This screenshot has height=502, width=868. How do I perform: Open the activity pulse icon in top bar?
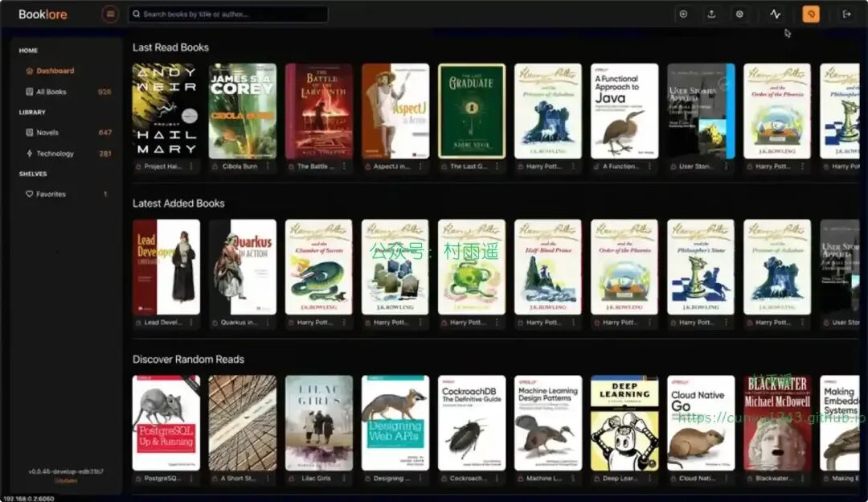[775, 14]
